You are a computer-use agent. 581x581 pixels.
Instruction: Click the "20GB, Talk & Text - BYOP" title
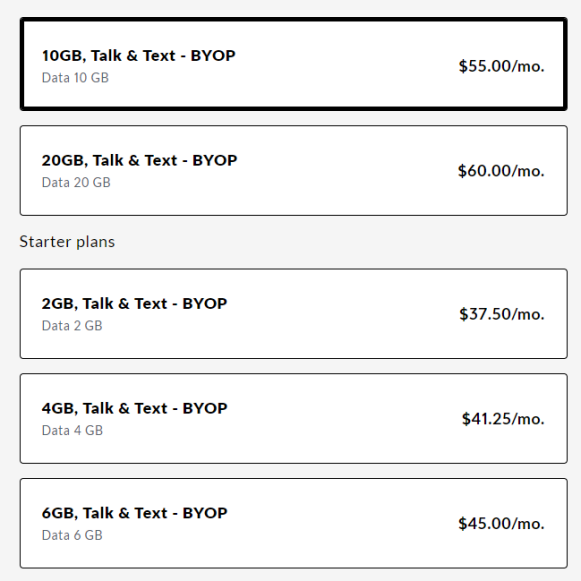(139, 161)
